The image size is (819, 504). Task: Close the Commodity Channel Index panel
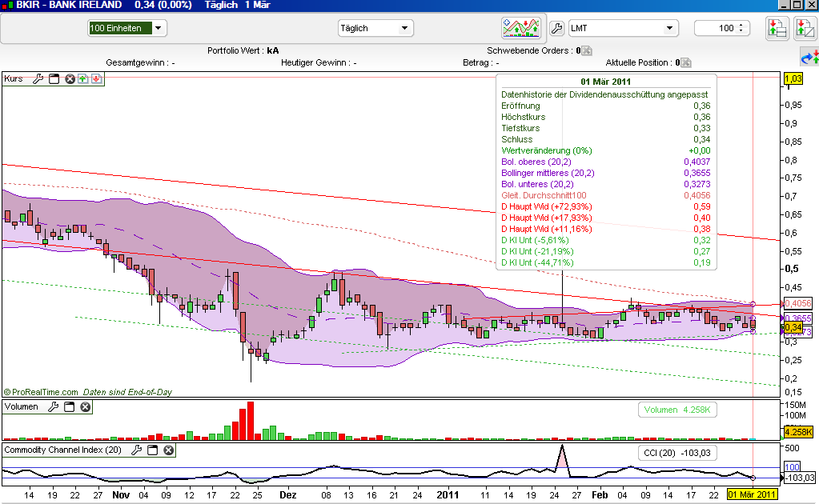pyautogui.click(x=168, y=450)
